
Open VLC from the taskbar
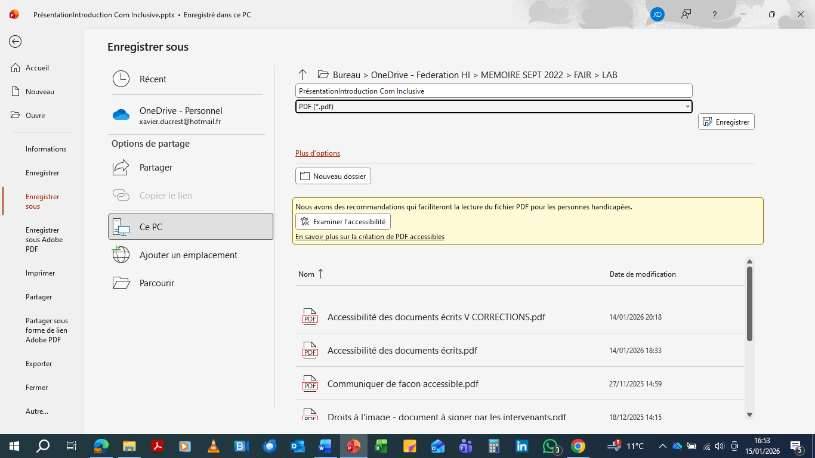[213, 446]
